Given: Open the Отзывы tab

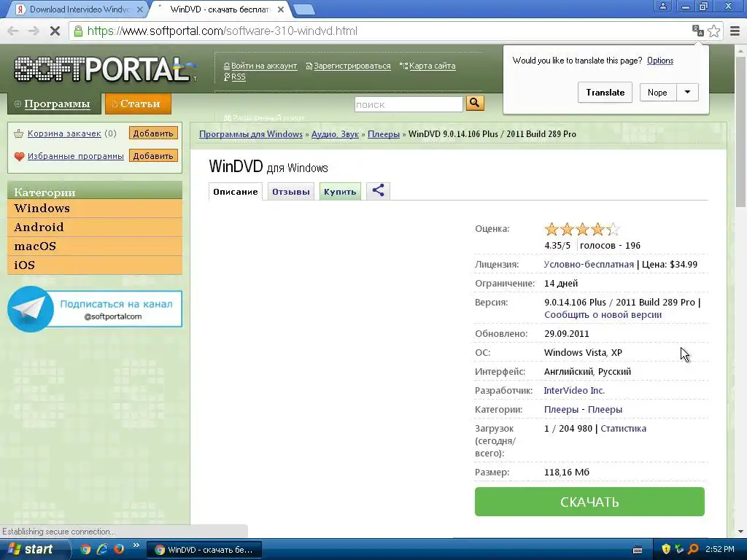Looking at the screenshot, I should [x=290, y=192].
